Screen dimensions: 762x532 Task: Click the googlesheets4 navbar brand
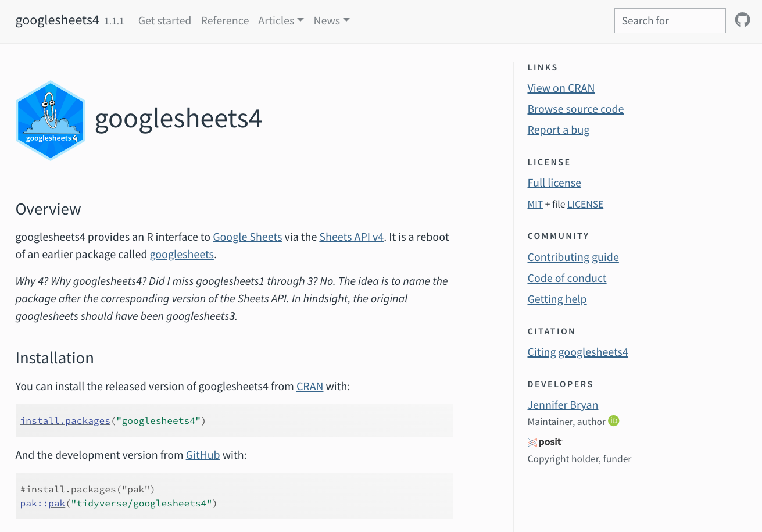[57, 20]
